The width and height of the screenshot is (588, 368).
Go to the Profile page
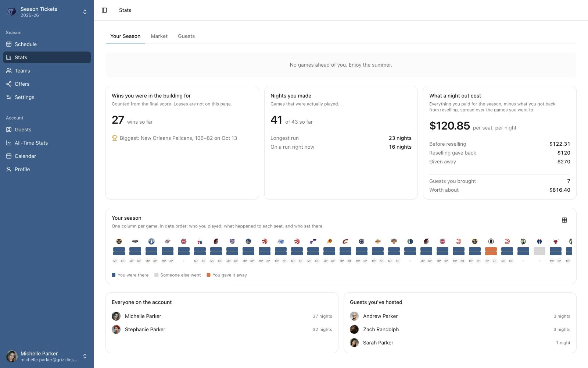[47, 169]
